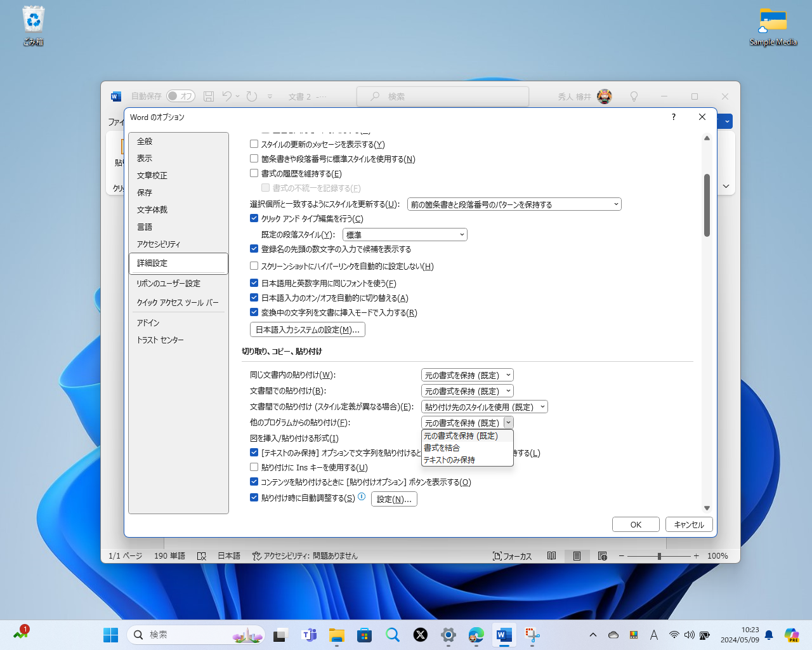Open the 選択個所と一致するようにスタイルを更新する dropdown
812x650 pixels.
point(514,204)
